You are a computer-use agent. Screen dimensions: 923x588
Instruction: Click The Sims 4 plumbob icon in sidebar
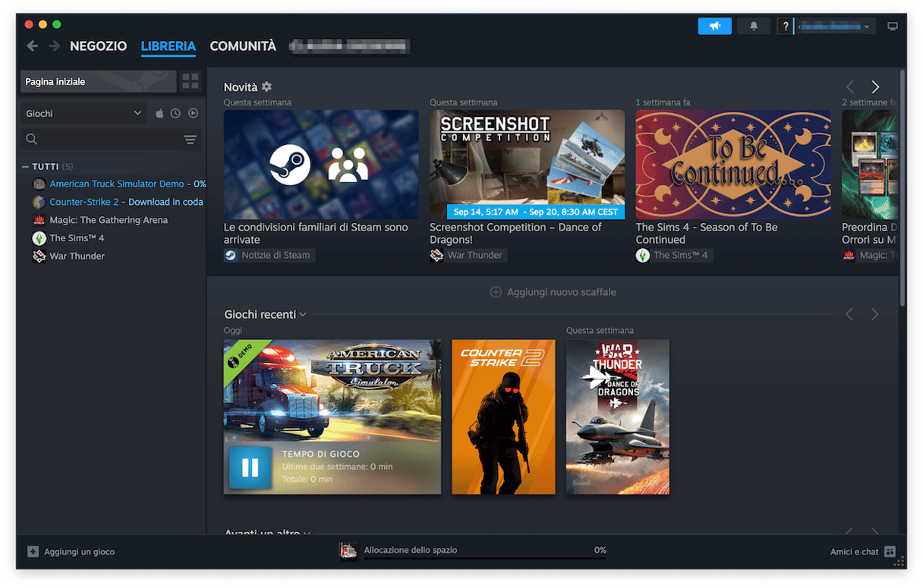[39, 238]
